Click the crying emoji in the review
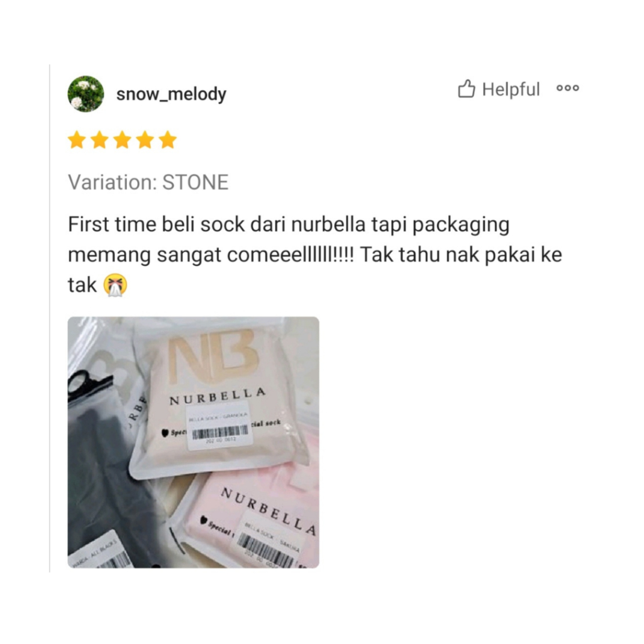The width and height of the screenshot is (644, 644). [x=115, y=285]
